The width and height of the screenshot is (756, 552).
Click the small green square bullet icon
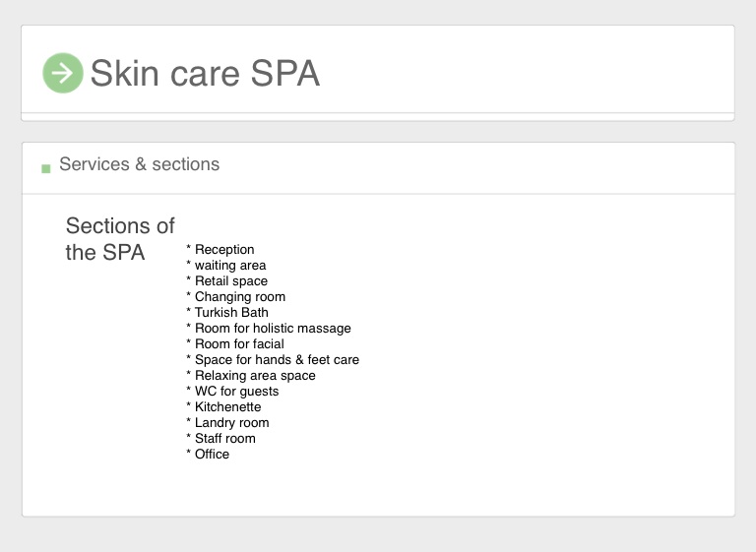pos(46,168)
